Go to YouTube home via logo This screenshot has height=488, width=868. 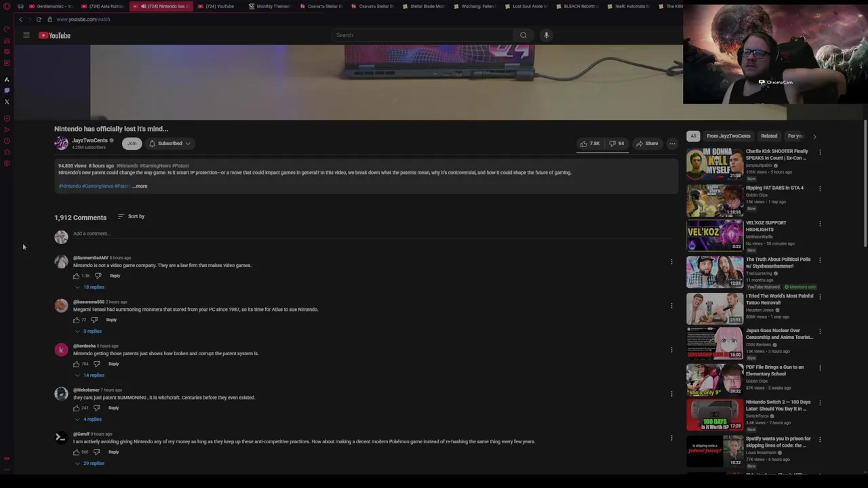[x=54, y=35]
